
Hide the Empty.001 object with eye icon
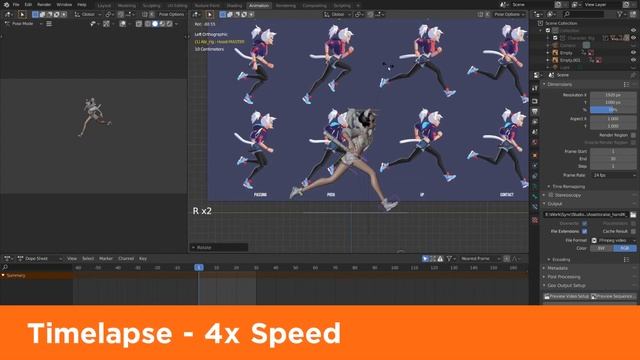click(x=633, y=60)
